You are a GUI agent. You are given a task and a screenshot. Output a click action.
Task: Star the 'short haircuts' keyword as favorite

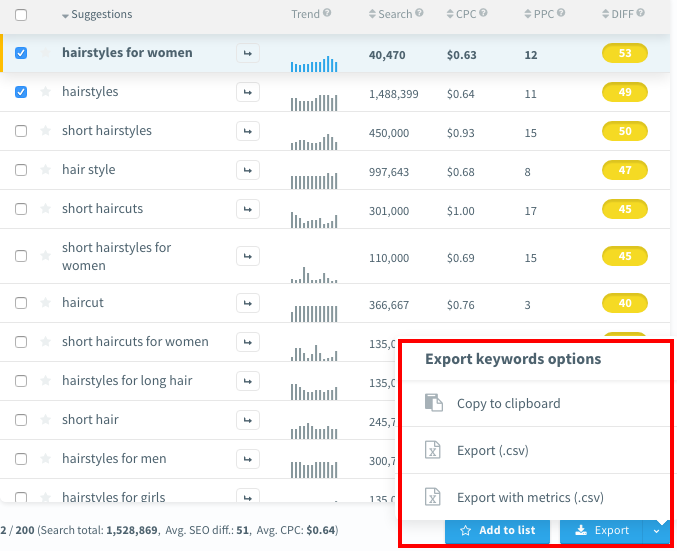(45, 209)
